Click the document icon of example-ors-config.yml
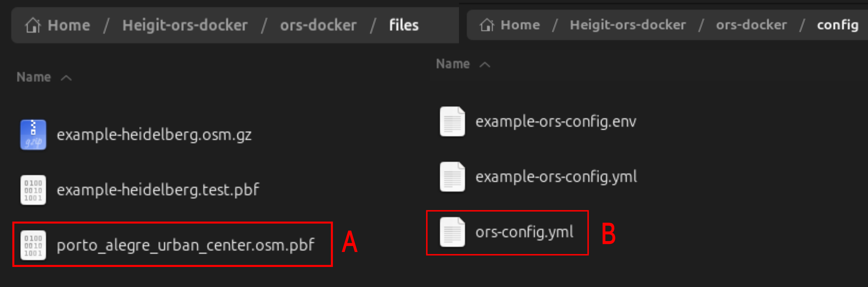The image size is (868, 287). tap(452, 176)
